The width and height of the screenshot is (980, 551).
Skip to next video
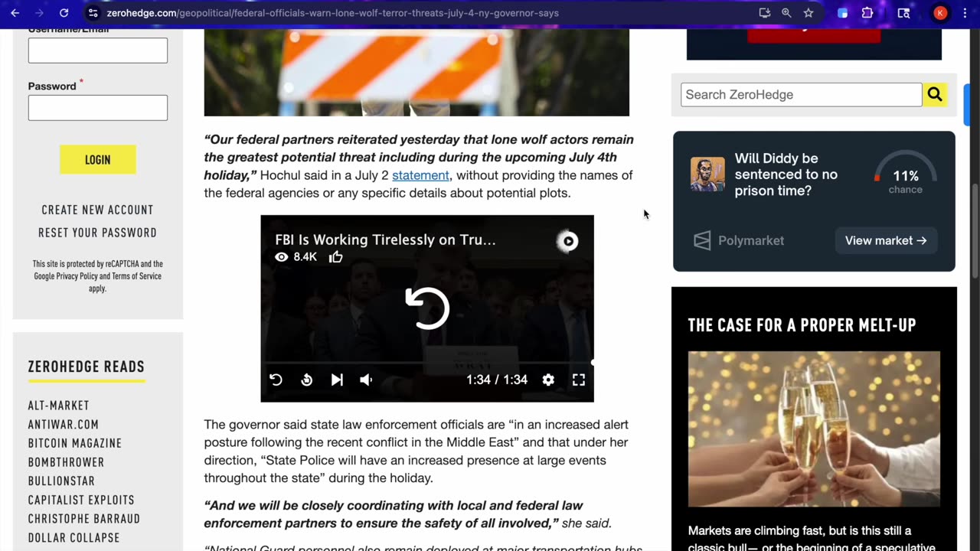[337, 380]
